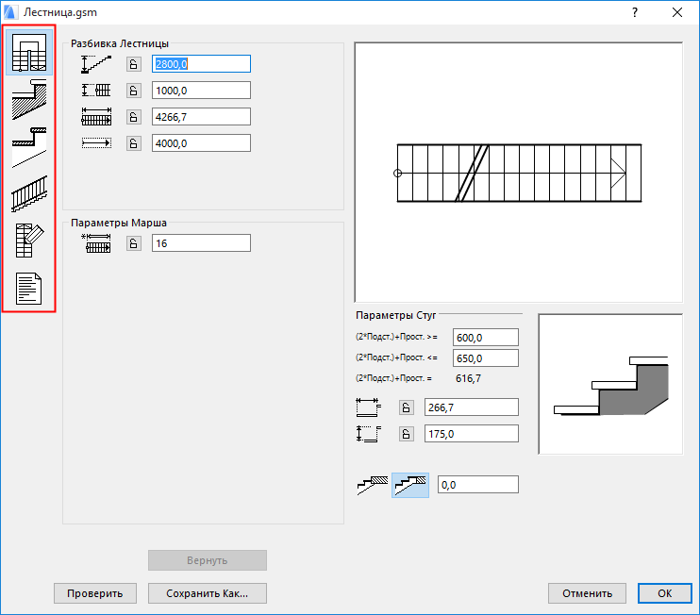Click the stair length dimension icon
This screenshot has height=615, width=700.
96,117
